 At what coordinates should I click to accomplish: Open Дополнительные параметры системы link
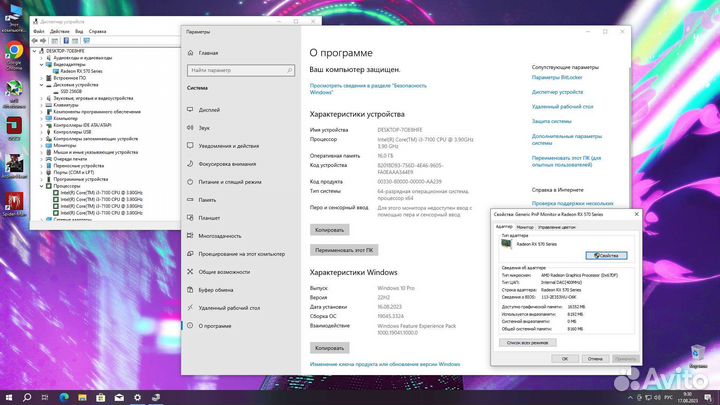pos(567,140)
